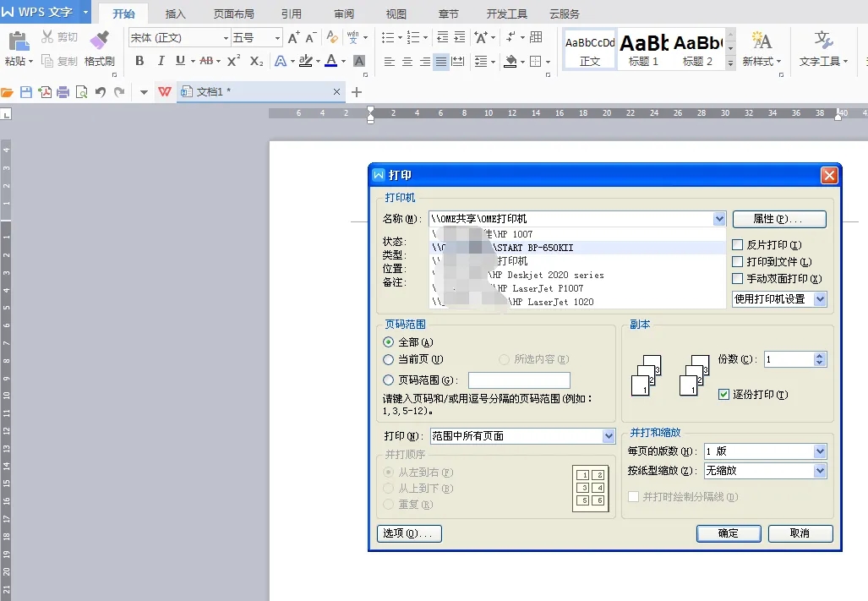Open the 打印 范围中所有页面 dropdown

coord(609,436)
